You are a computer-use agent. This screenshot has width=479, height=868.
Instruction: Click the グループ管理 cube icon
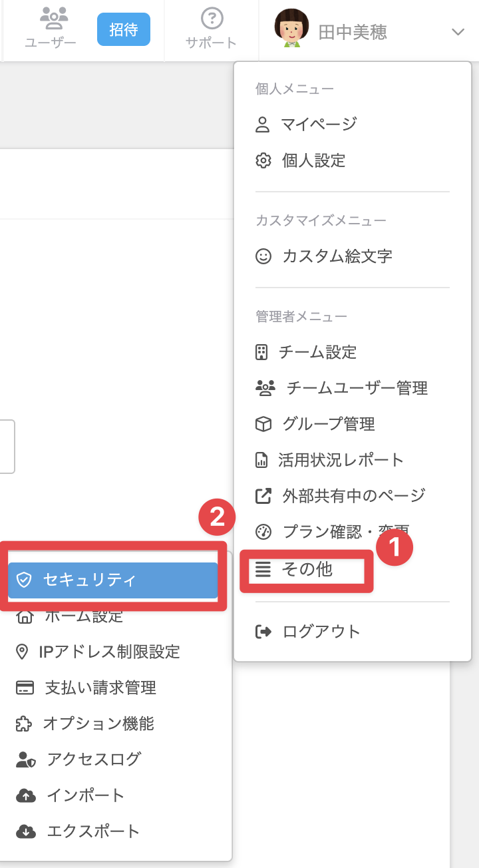pos(263,424)
